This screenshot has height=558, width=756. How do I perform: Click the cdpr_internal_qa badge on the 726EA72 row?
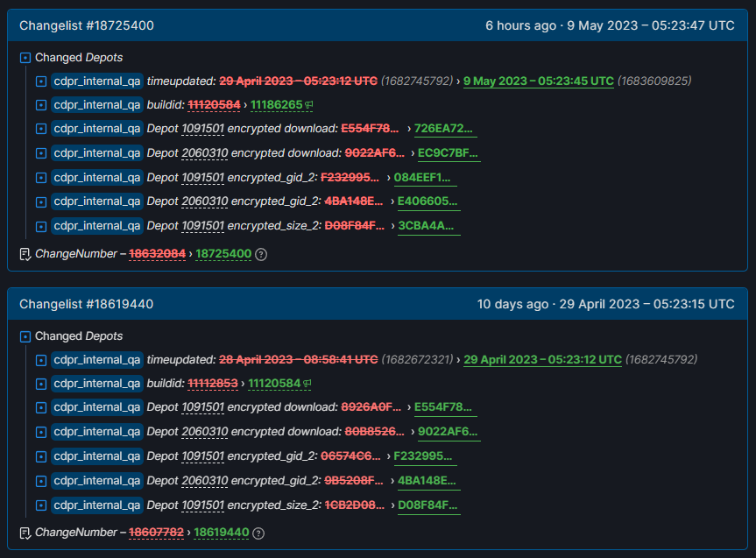tap(97, 128)
